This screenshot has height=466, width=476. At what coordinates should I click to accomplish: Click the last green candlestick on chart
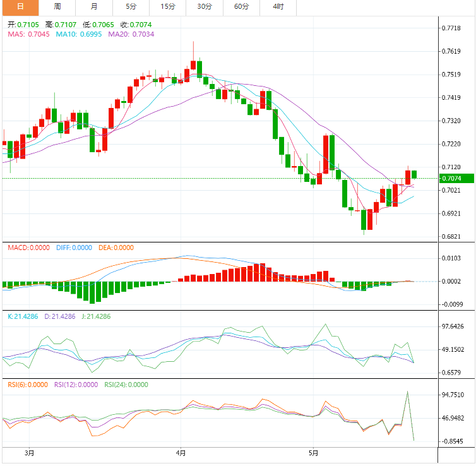[x=414, y=174]
